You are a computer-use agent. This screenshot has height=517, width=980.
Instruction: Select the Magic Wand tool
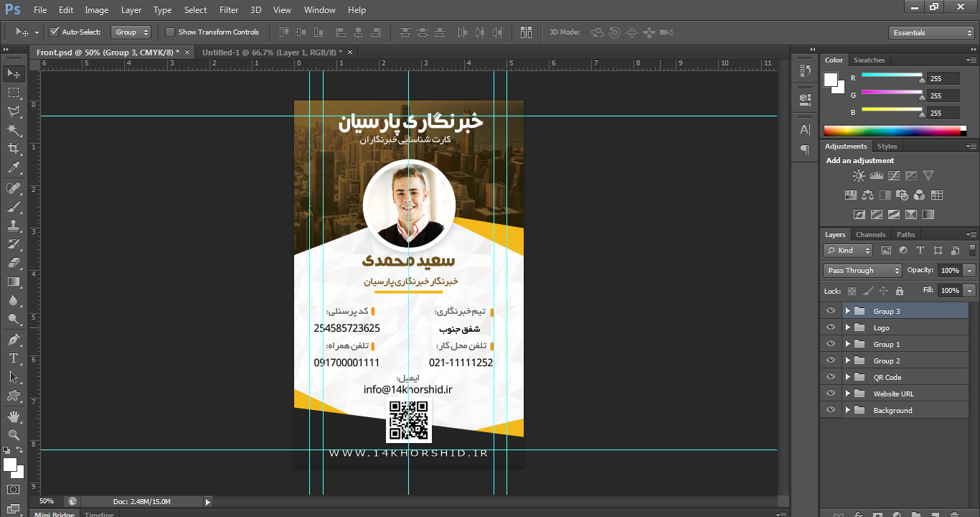coord(14,130)
